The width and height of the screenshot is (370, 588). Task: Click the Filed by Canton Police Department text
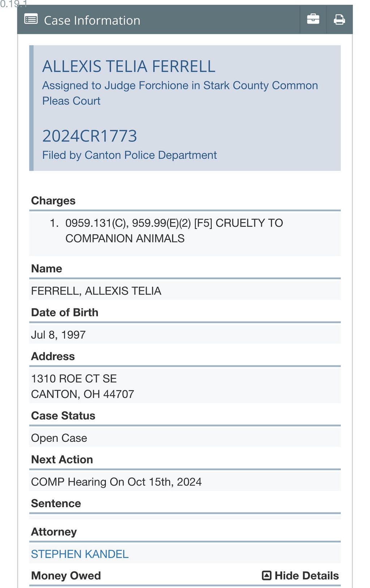click(x=129, y=155)
